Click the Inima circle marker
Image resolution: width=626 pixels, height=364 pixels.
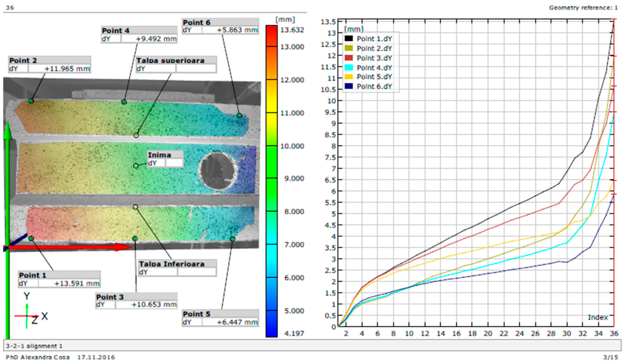136,166
